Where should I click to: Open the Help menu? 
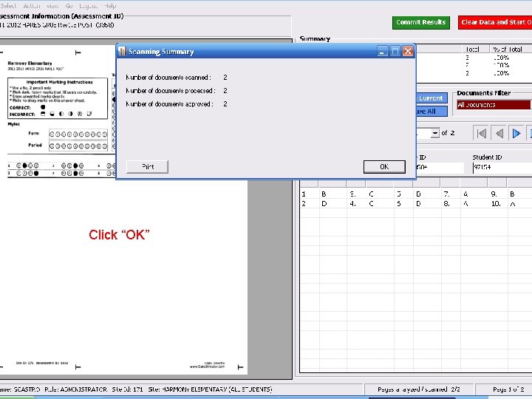coord(110,6)
